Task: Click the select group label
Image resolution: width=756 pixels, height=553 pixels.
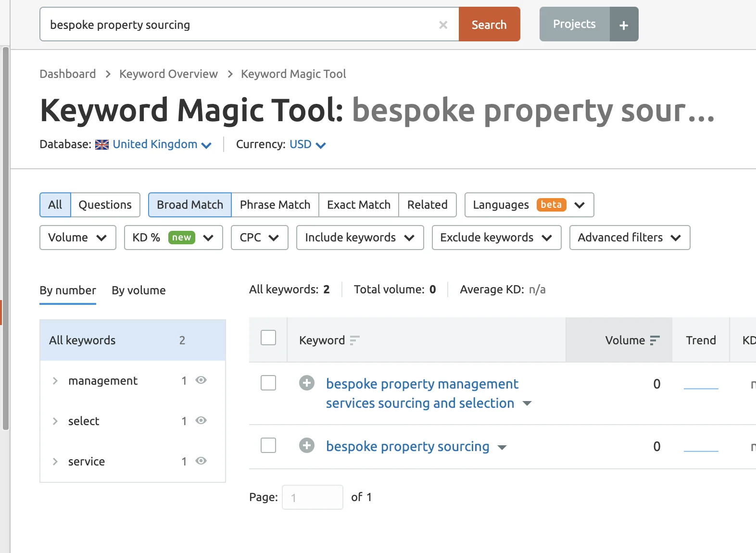Action: 84,421
